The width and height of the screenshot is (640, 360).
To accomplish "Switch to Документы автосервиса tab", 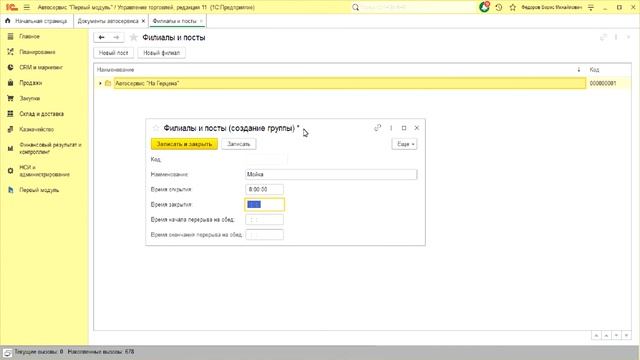I will pyautogui.click(x=108, y=21).
